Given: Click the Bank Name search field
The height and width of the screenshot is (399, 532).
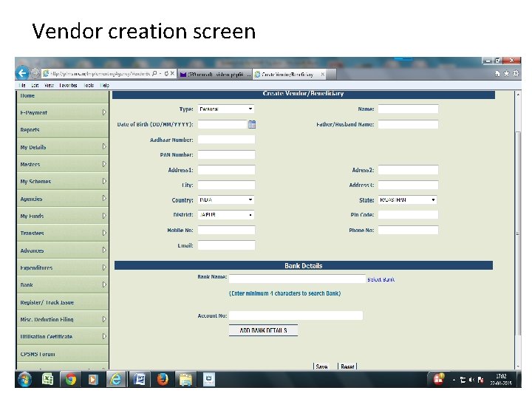Looking at the screenshot, I should click(297, 279).
